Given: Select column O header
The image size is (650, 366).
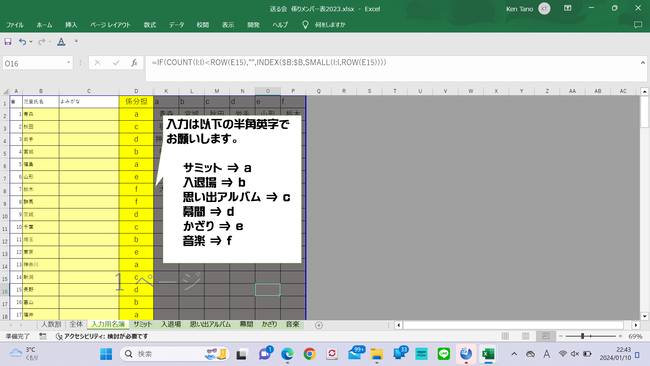Looking at the screenshot, I should tap(268, 91).
